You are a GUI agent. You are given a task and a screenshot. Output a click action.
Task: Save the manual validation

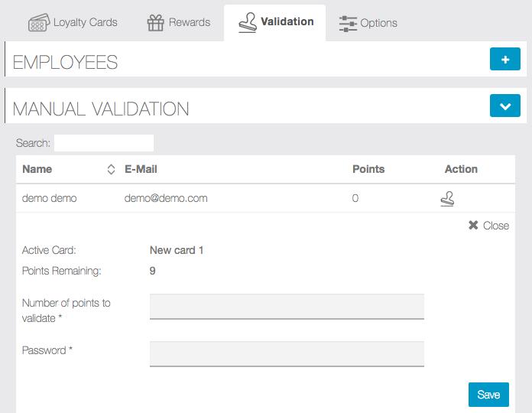pos(488,395)
